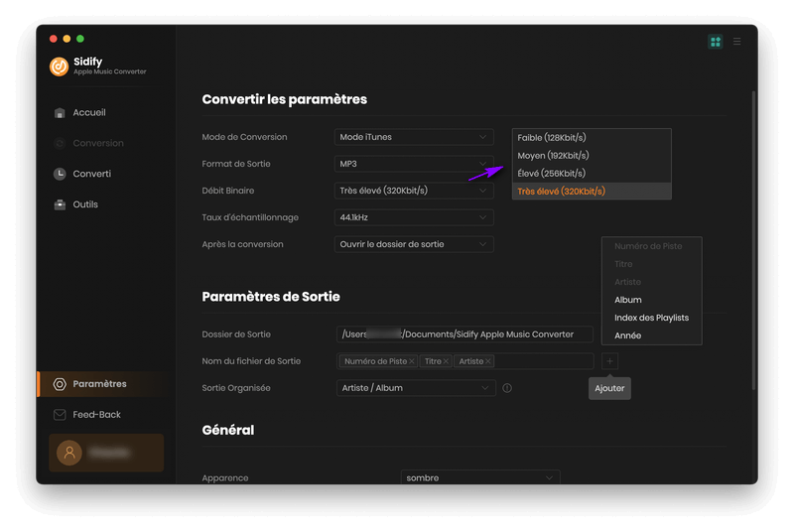Expand the Sortie Organisée dropdown

pos(415,388)
